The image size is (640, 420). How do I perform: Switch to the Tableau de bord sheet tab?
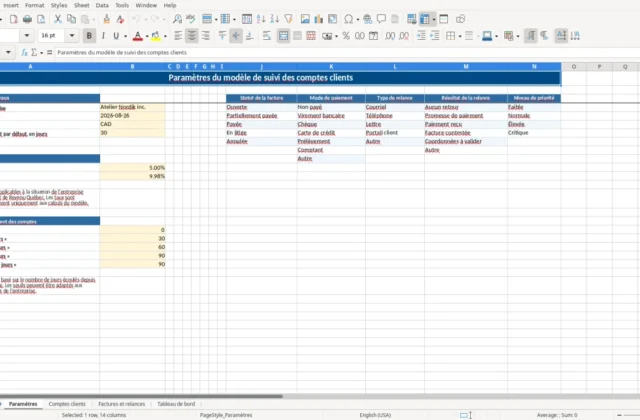coord(176,404)
